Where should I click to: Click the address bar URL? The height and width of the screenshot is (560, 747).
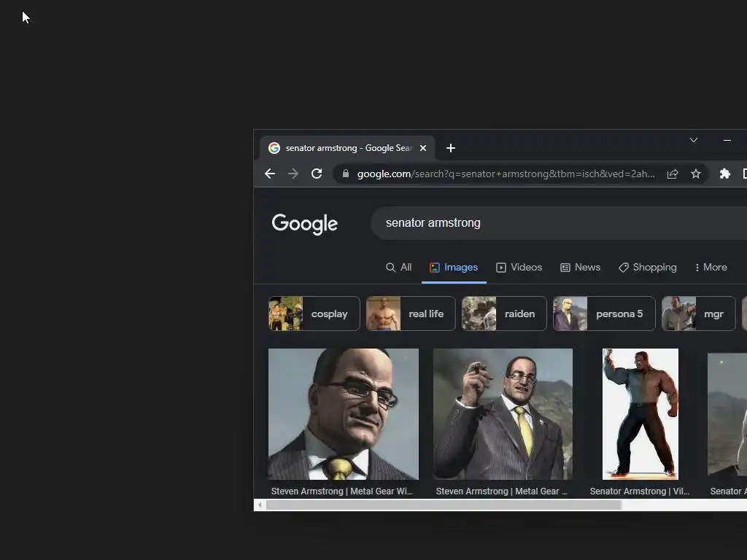coord(506,174)
